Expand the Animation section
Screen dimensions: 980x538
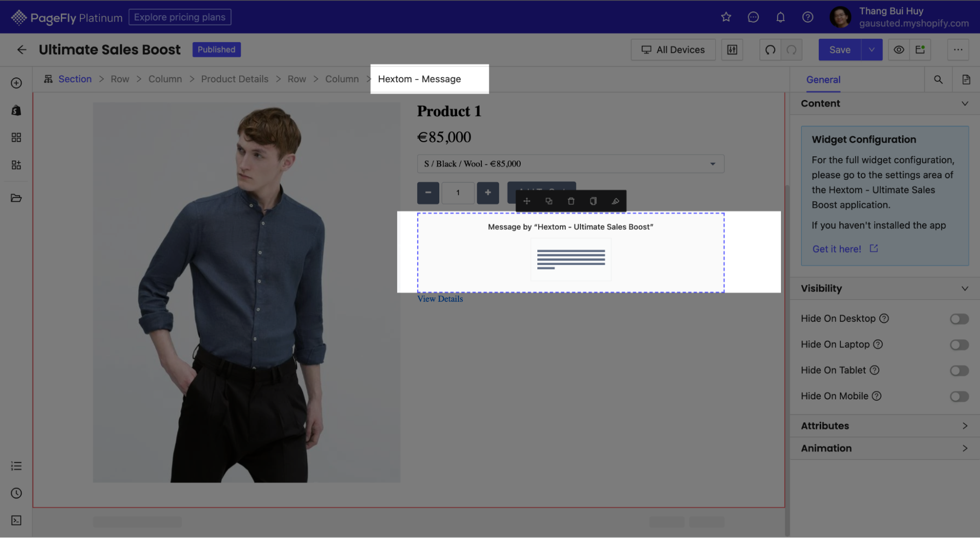(885, 448)
